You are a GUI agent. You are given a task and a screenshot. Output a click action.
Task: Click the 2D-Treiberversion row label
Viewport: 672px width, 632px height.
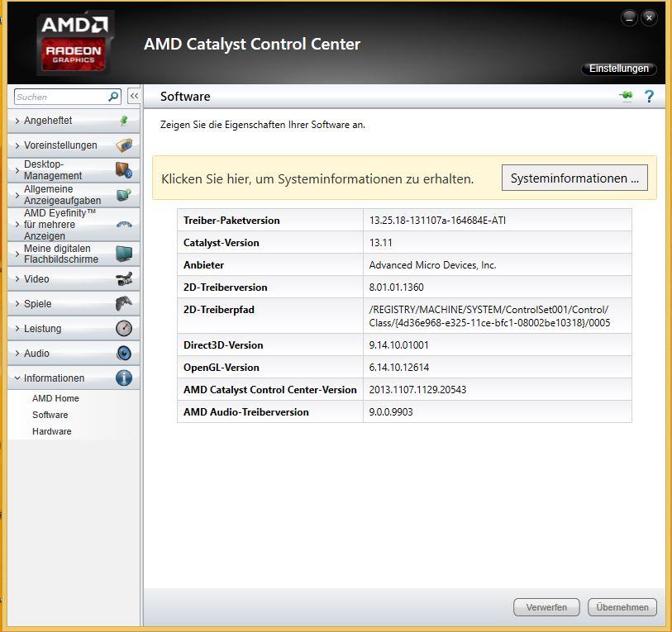coord(226,287)
